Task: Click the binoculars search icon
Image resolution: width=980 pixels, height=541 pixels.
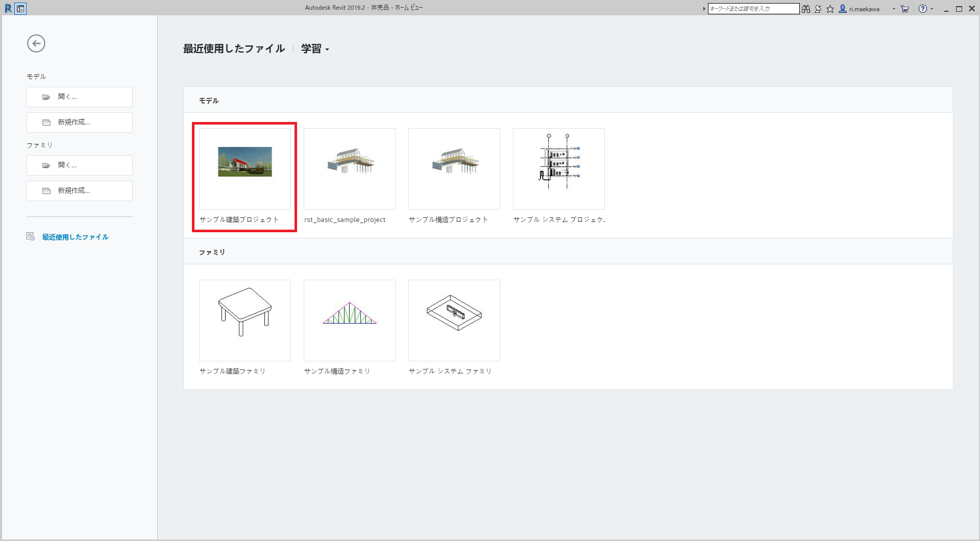Action: tap(805, 9)
